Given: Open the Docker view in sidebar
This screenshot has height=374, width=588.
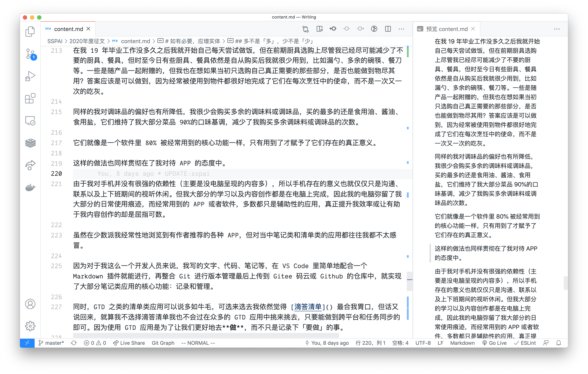Looking at the screenshot, I should (30, 187).
